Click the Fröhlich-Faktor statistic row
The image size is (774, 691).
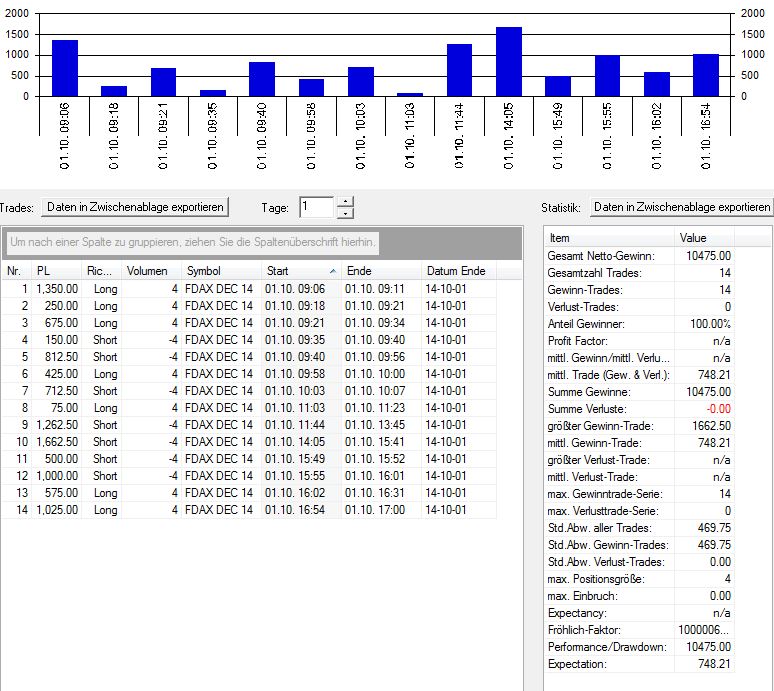[x=639, y=630]
